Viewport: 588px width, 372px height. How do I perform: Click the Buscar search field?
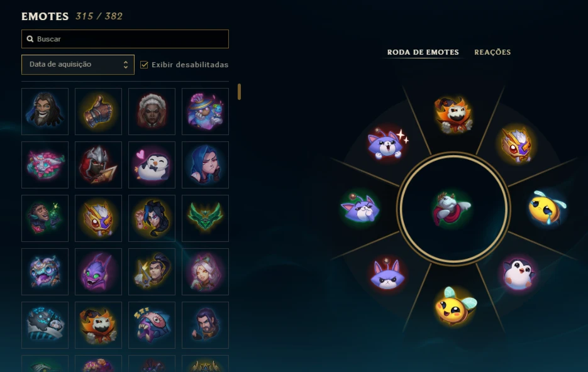[x=125, y=39]
